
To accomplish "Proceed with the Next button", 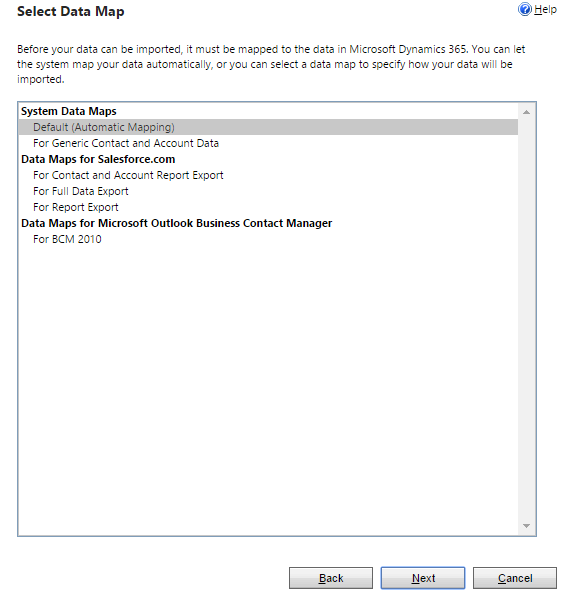I will tap(423, 578).
